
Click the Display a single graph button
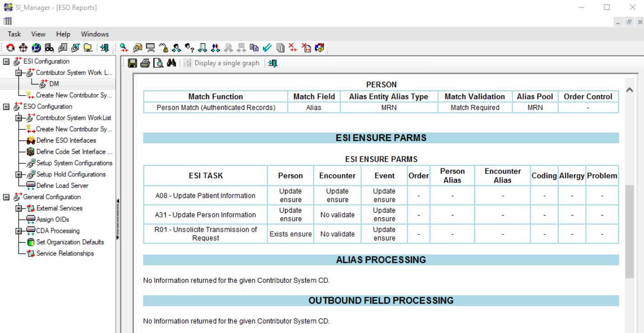pos(222,63)
